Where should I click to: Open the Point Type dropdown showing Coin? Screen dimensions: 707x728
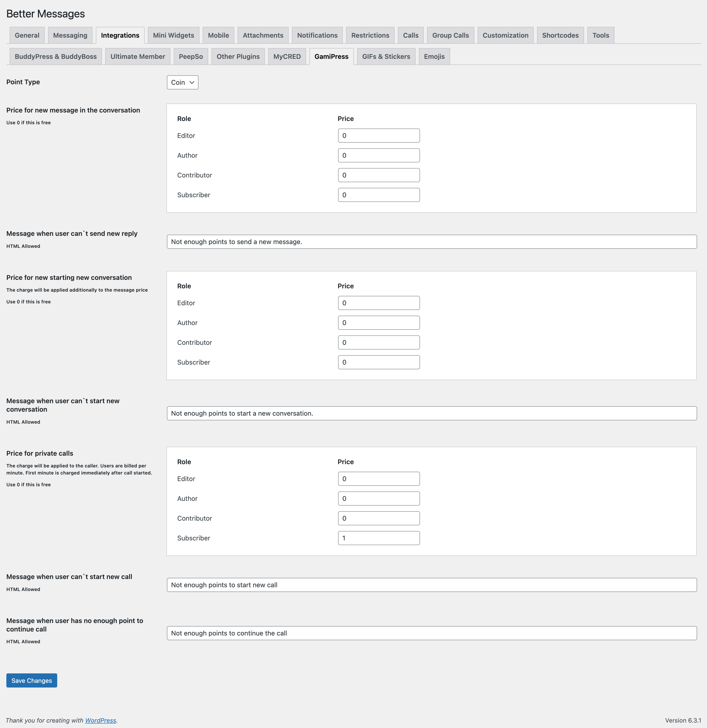[x=182, y=82]
